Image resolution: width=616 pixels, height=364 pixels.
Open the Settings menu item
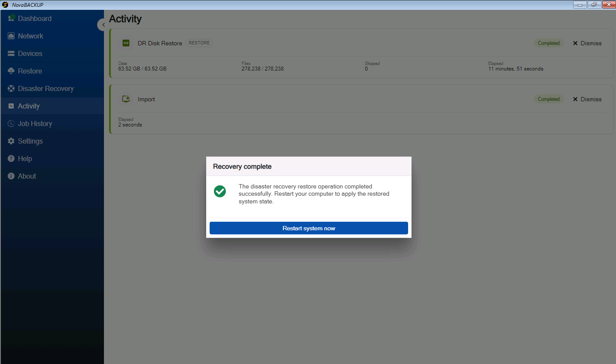(52, 141)
